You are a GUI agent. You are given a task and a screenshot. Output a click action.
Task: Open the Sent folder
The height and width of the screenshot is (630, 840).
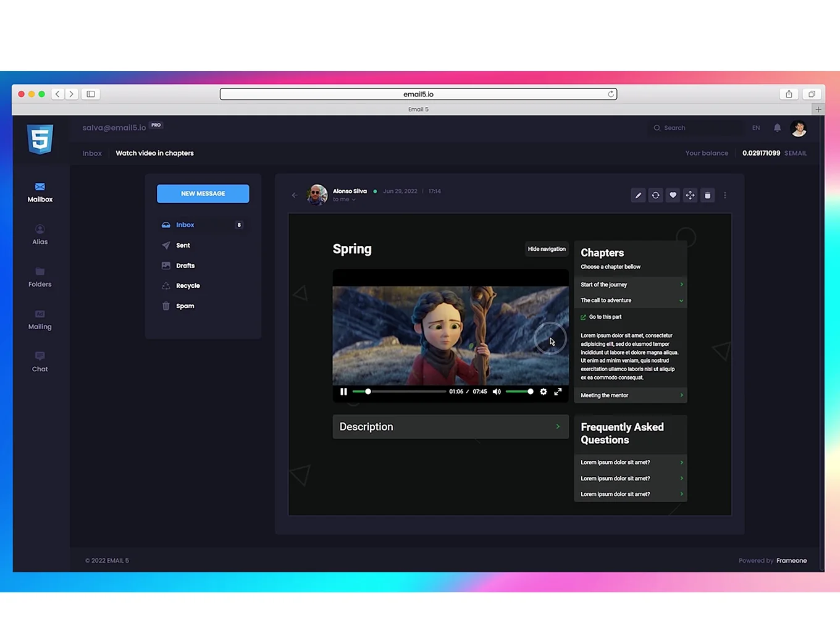point(183,245)
